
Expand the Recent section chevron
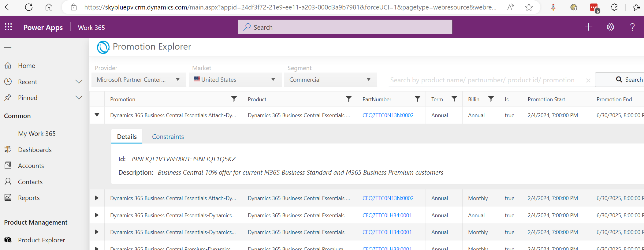79,82
